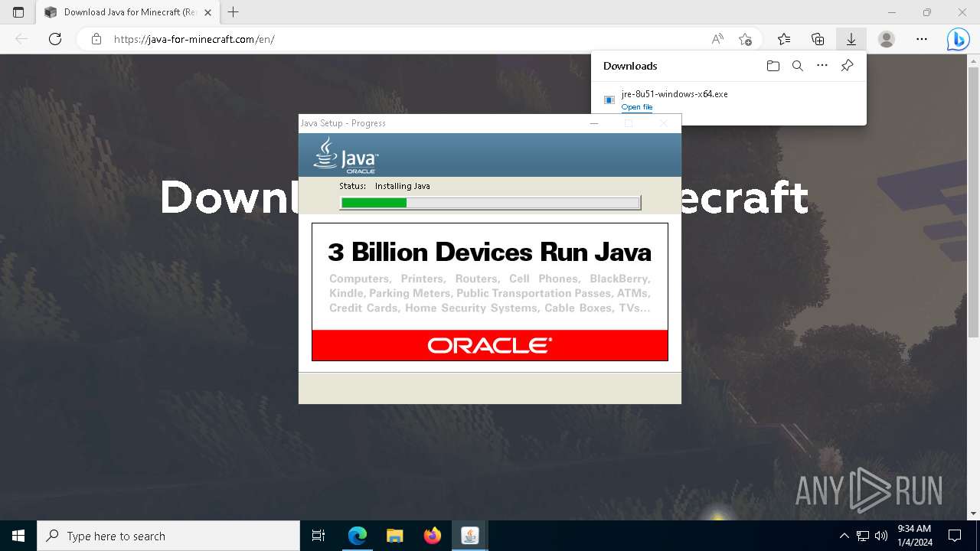This screenshot has width=980, height=551.
Task: Show hidden system tray icons
Action: coord(844,536)
